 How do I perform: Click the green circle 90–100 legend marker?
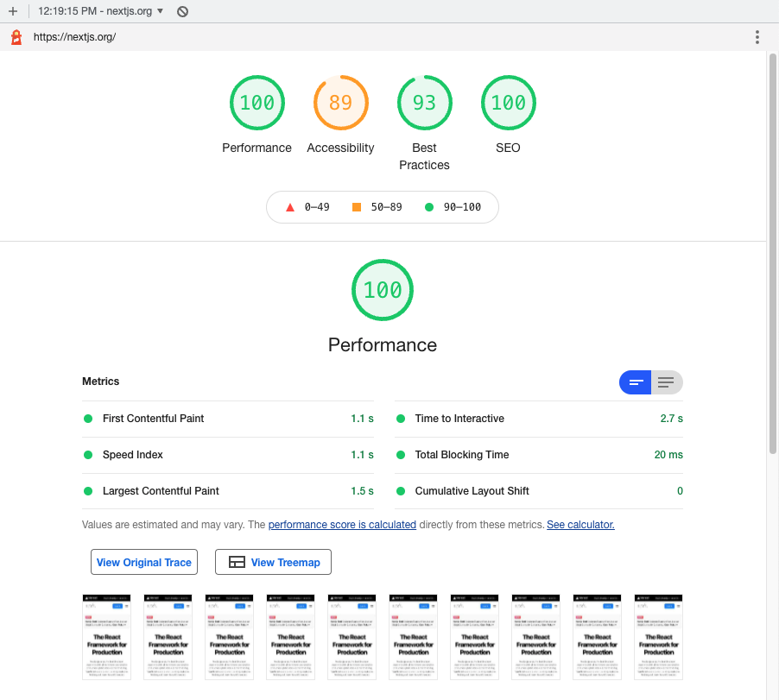tap(429, 207)
